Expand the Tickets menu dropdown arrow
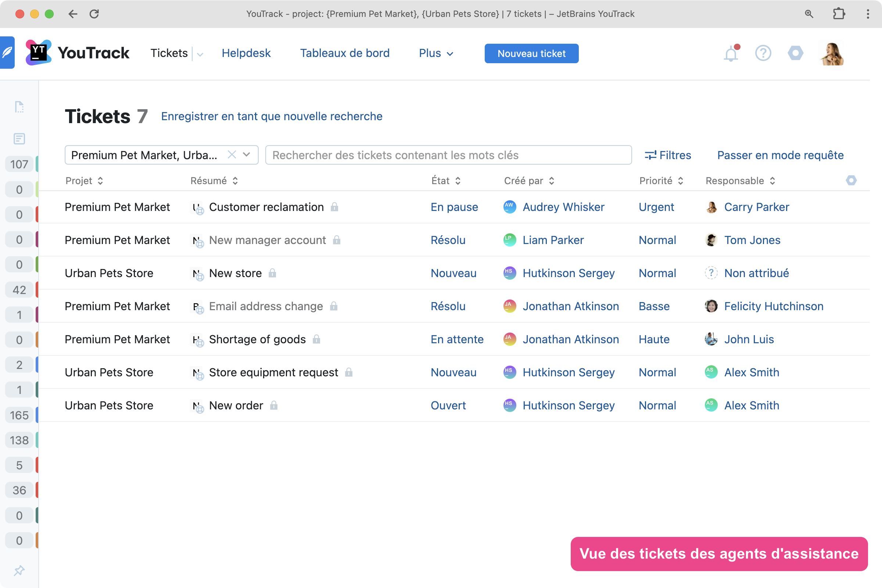 [x=200, y=54]
